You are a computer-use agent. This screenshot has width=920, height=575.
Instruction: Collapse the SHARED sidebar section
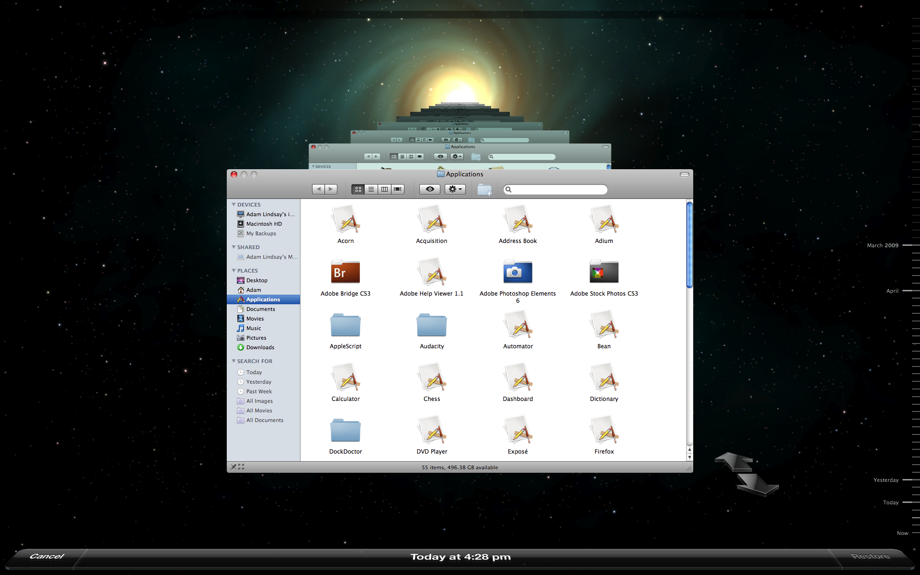click(x=234, y=247)
